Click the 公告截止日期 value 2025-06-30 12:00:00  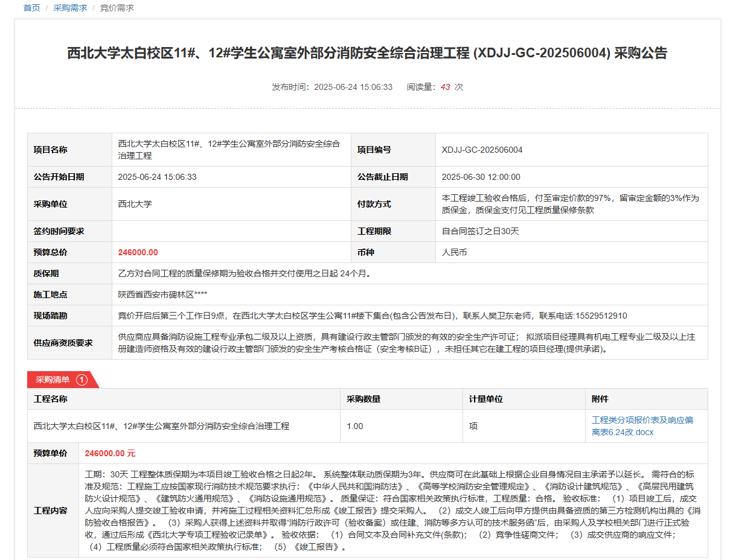pos(481,177)
